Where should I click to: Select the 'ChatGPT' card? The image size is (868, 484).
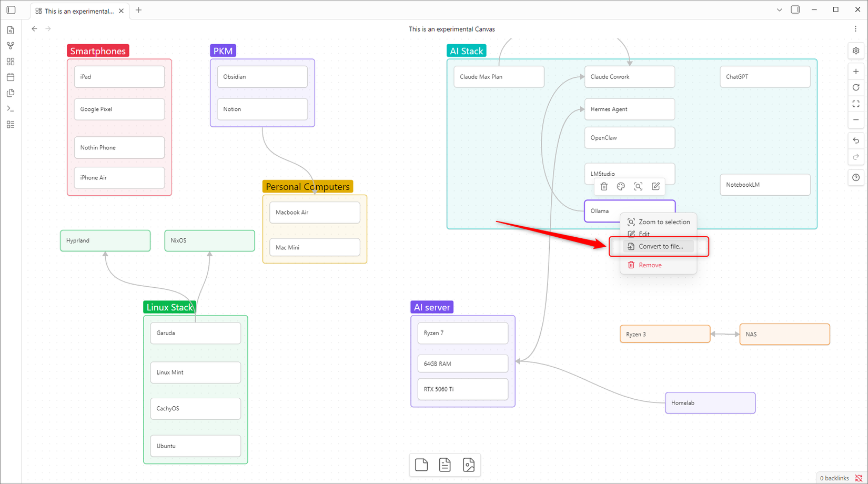(x=765, y=77)
